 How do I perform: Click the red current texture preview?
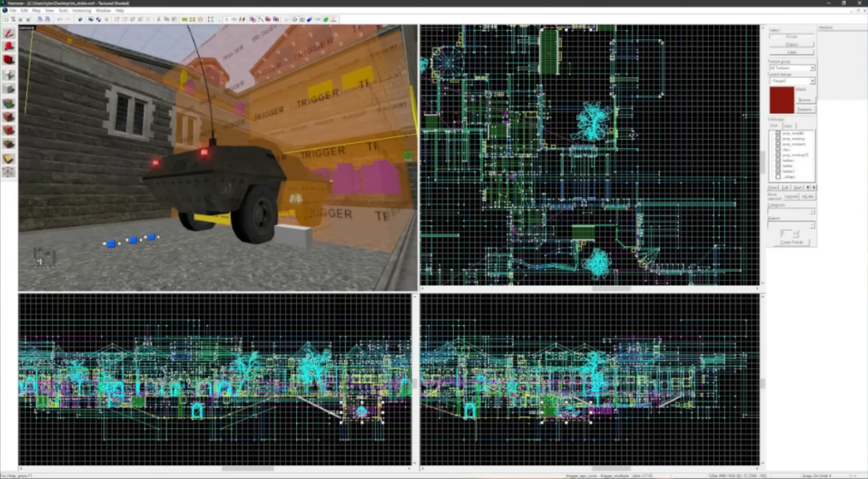click(782, 98)
